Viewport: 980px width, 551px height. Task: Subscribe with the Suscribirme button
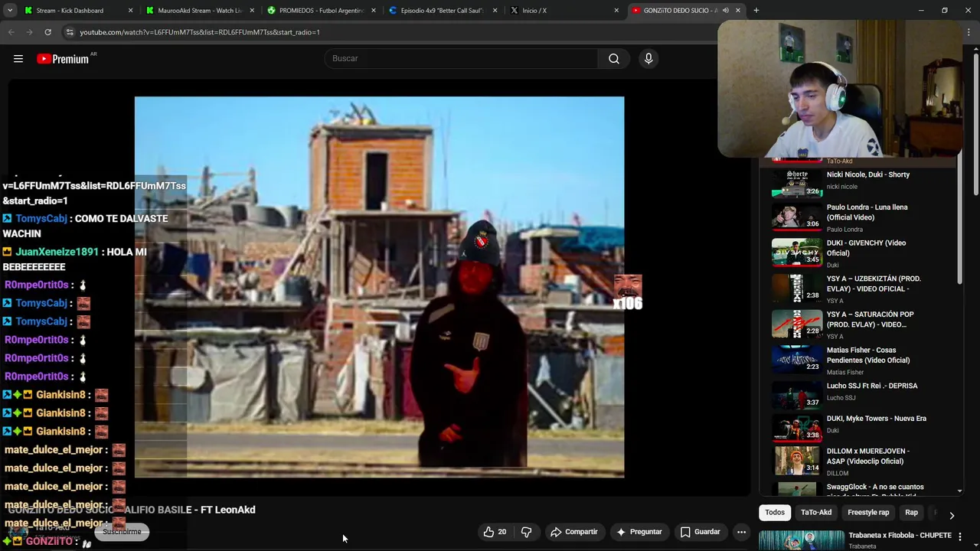click(x=122, y=532)
